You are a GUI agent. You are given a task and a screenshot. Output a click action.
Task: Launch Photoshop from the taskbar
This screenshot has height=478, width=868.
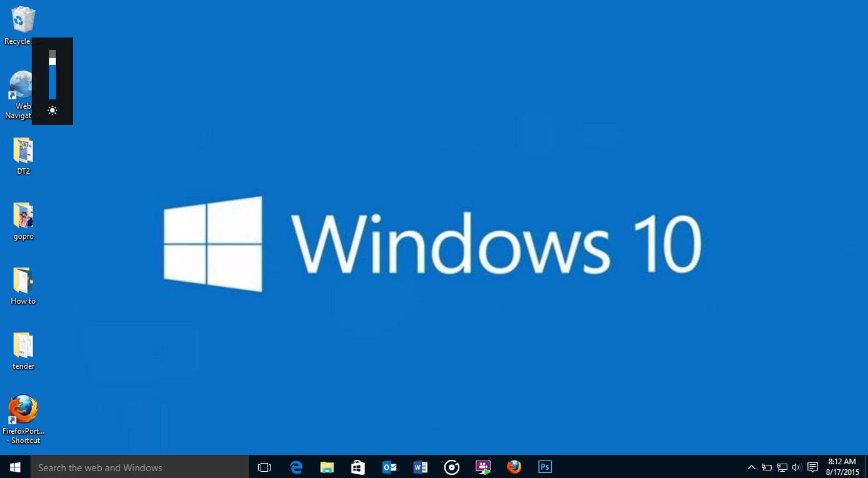[545, 467]
